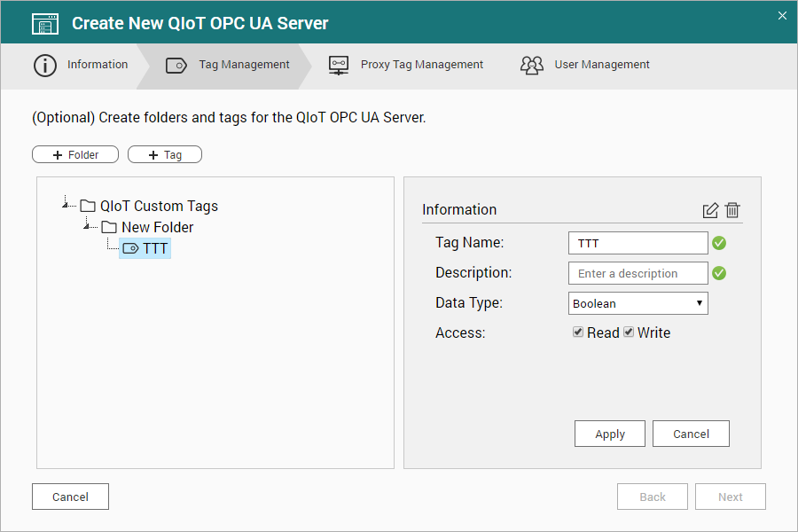Click the Tag Management tag icon
The width and height of the screenshot is (798, 532).
(176, 66)
